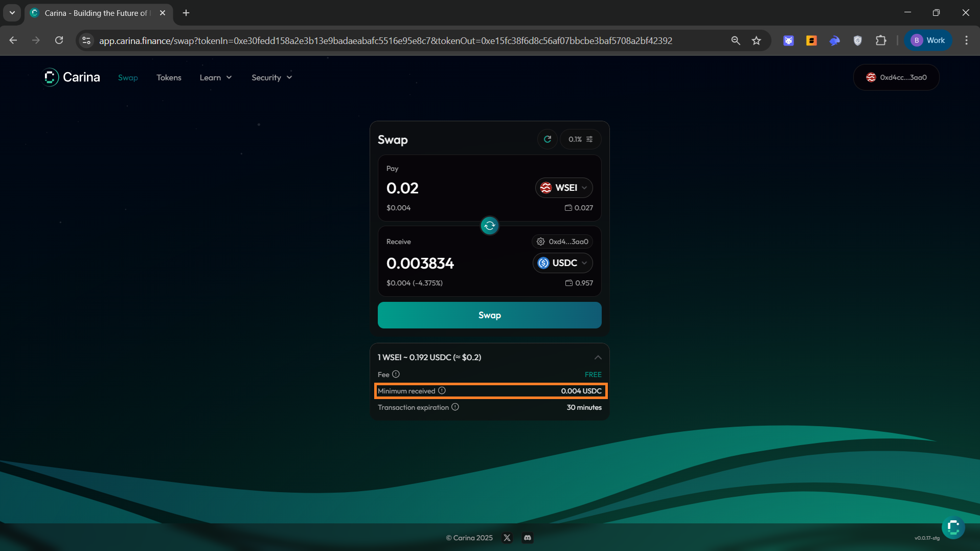Open Carina's X (Twitter) link in footer

click(507, 538)
